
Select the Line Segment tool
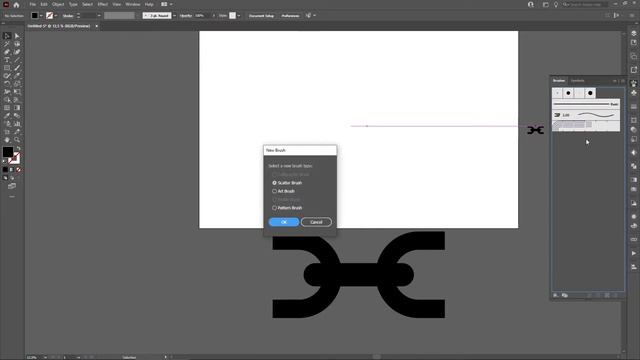coord(17,60)
